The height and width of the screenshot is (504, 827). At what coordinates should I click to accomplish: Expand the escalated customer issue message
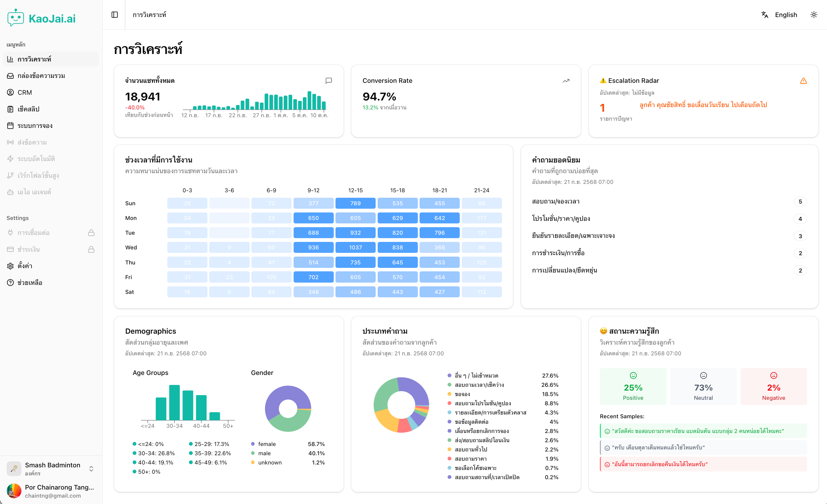coord(703,104)
